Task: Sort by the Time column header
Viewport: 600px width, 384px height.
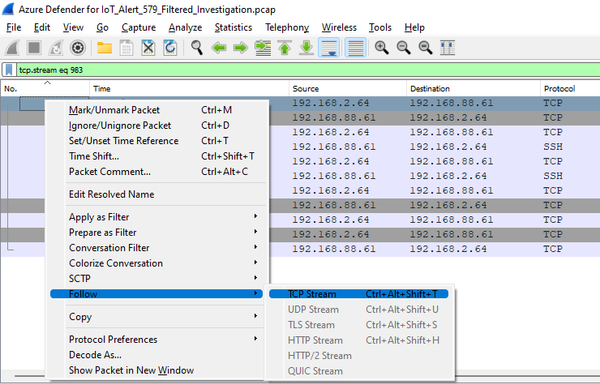Action: click(x=189, y=89)
